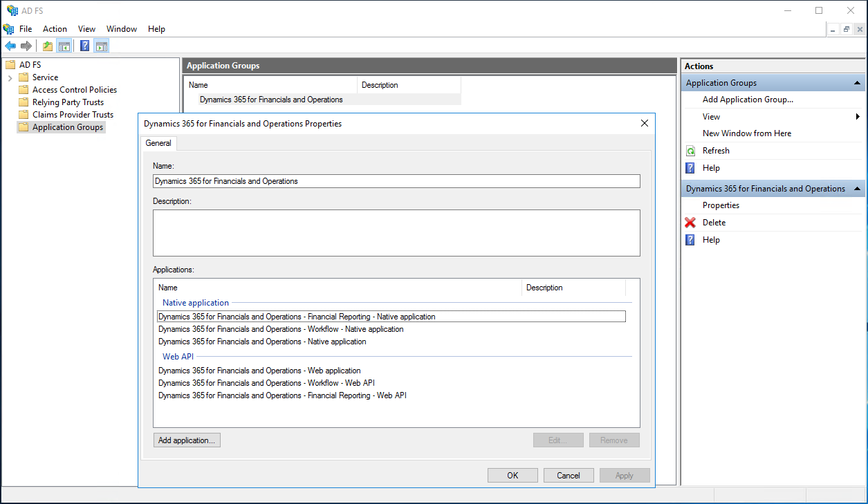Click the Access Control Policies folder icon
The image size is (868, 504).
(24, 90)
